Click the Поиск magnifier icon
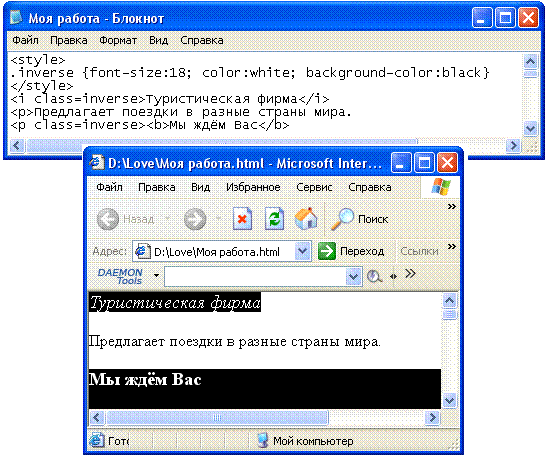 pos(342,219)
